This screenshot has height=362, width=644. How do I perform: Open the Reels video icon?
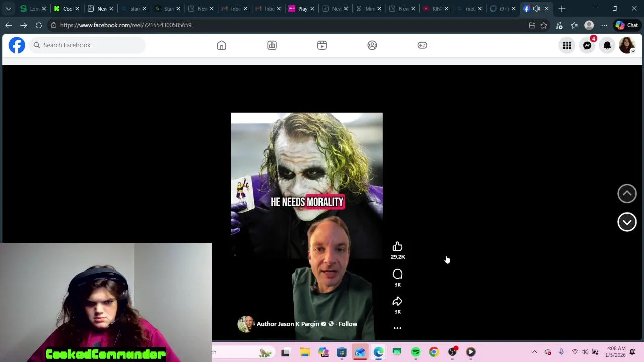[x=322, y=45]
